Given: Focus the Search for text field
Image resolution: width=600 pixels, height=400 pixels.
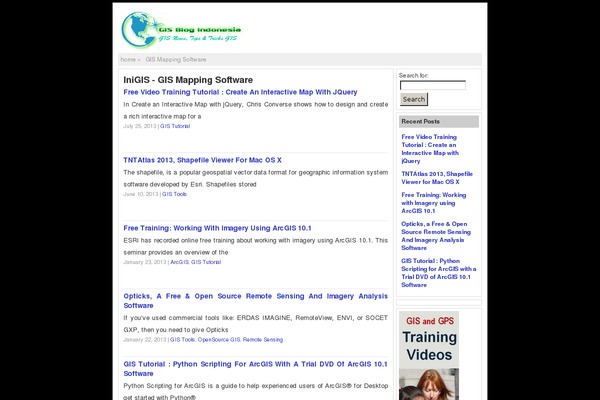Looking at the screenshot, I should click(x=433, y=85).
